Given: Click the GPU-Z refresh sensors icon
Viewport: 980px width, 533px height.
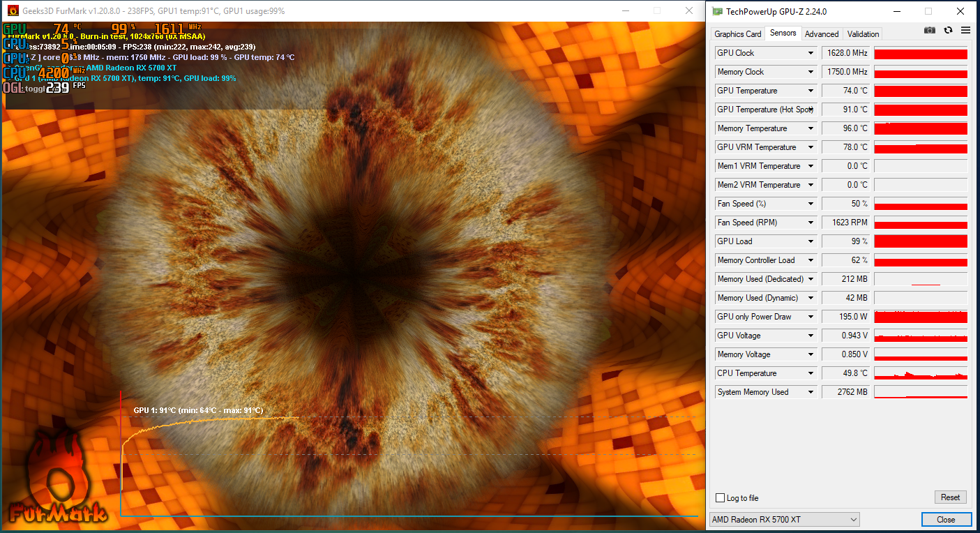Looking at the screenshot, I should [948, 31].
